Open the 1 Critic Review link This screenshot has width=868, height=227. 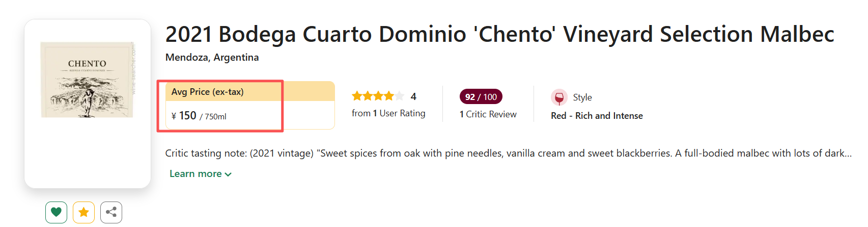[x=488, y=114]
